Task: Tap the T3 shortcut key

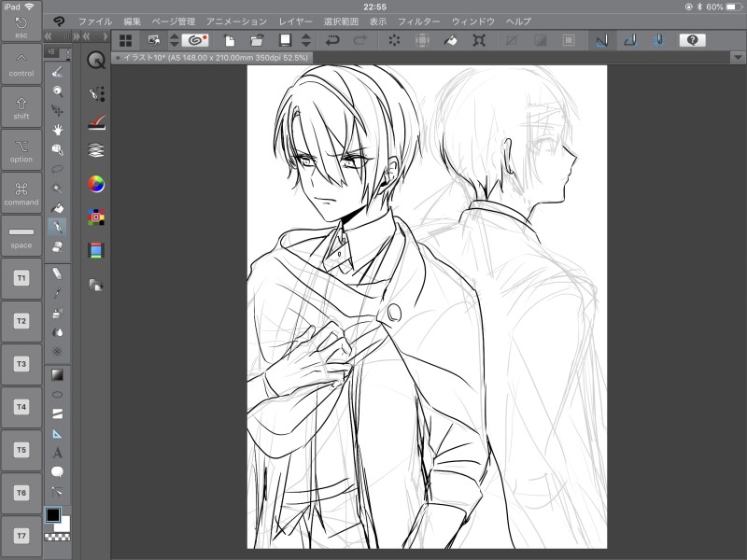Action: tap(21, 365)
